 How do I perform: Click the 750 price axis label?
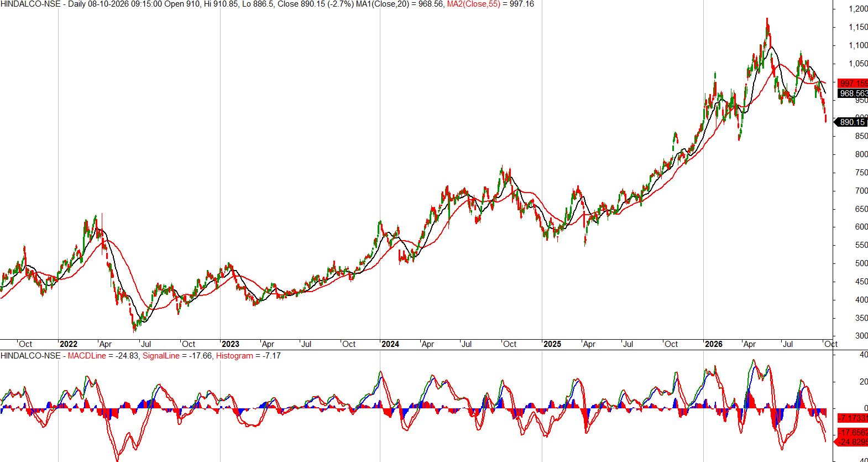[x=861, y=173]
